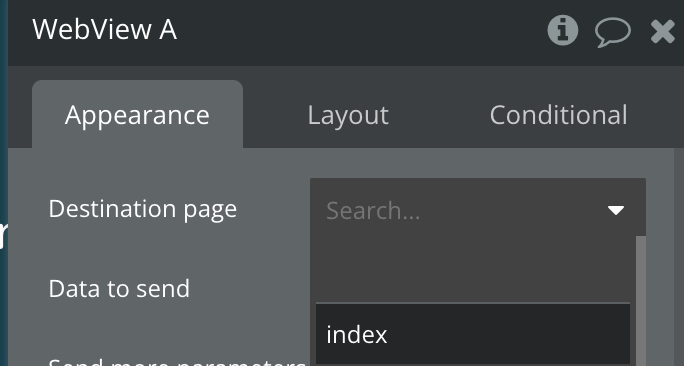Choose the blank option above index
This screenshot has height=366, width=684.
click(x=473, y=269)
